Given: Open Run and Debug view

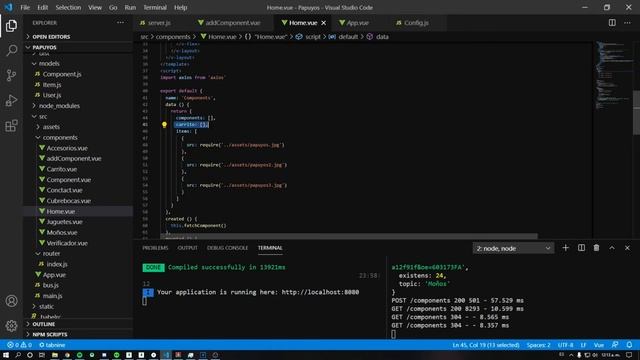Looking at the screenshot, I should coord(11,100).
